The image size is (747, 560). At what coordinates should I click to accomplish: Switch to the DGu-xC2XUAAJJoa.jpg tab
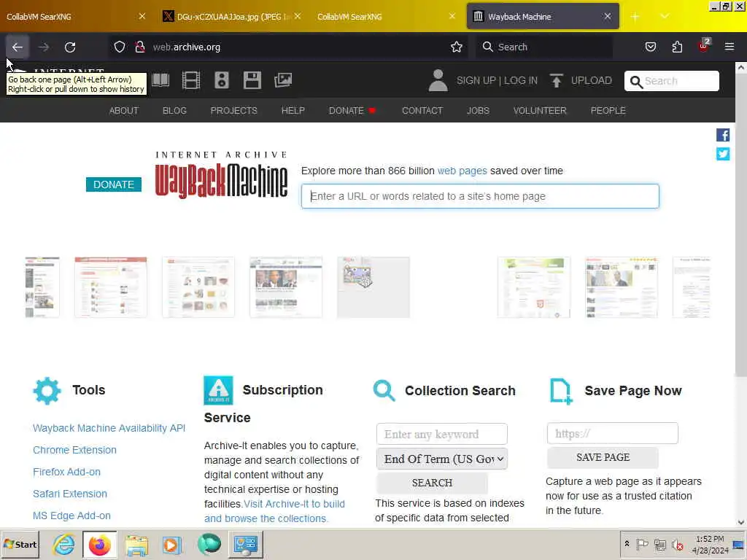(x=231, y=17)
